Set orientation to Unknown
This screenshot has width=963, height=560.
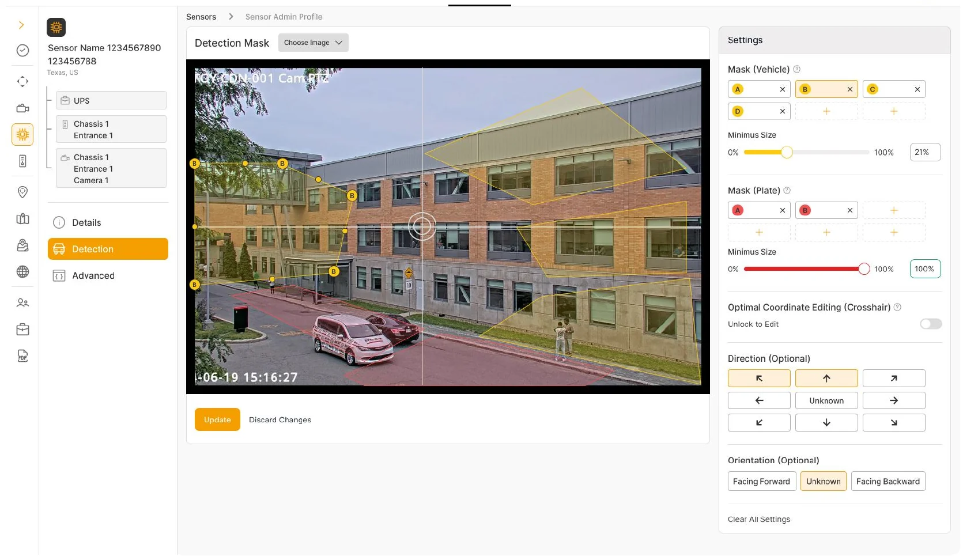[824, 481]
